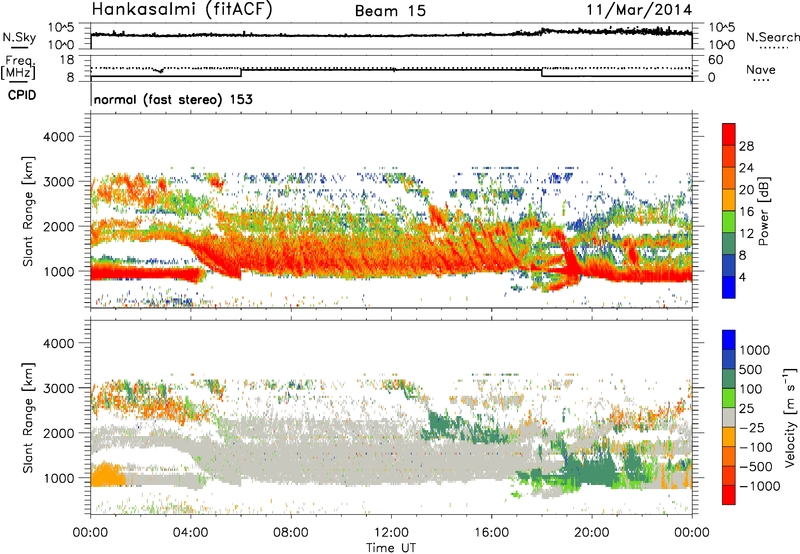The height and width of the screenshot is (554, 800).
Task: Click the '28' power colorbar tick
Action: (746, 146)
